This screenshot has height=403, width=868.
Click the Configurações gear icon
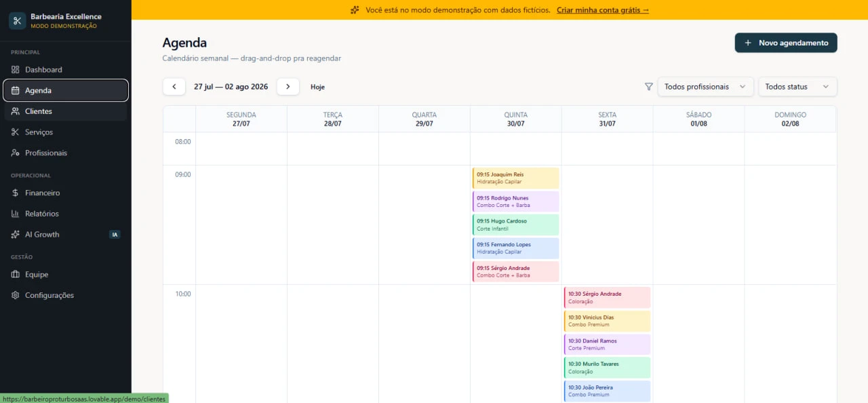(15, 295)
